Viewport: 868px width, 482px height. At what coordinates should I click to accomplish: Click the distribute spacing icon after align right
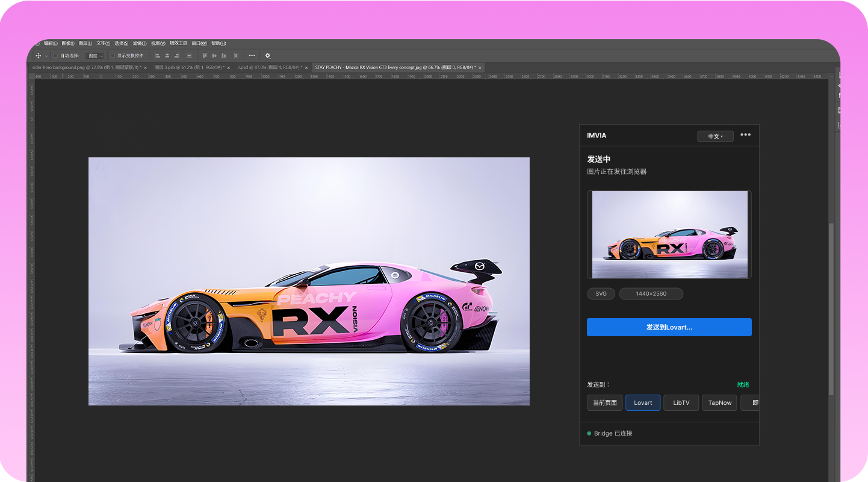click(x=189, y=55)
